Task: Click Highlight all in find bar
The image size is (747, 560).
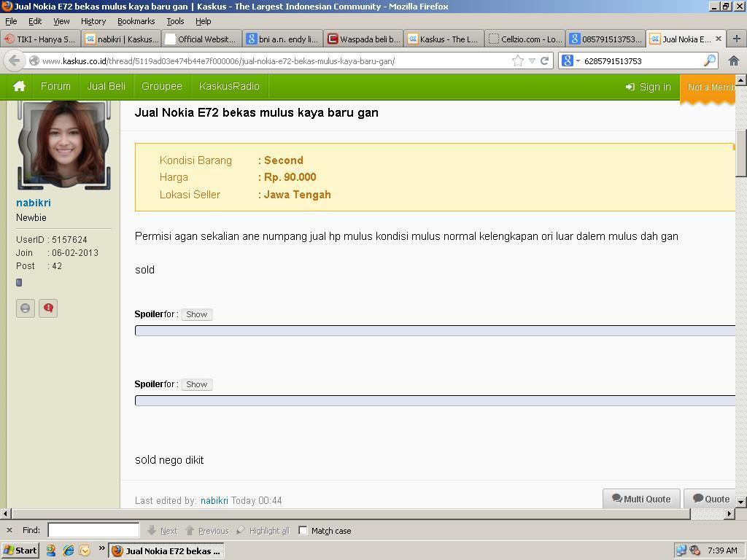Action: click(x=263, y=531)
